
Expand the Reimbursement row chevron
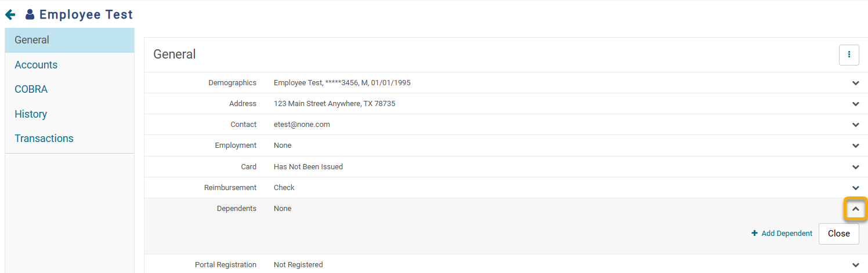tap(855, 188)
